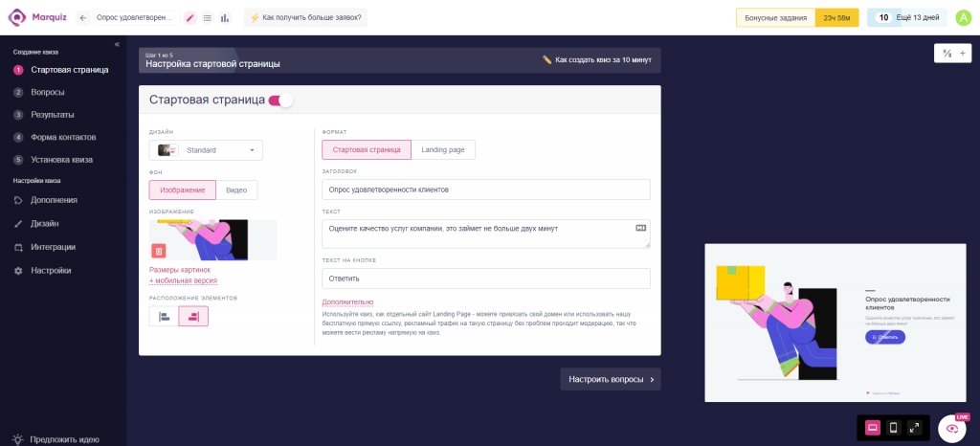The image size is (980, 446).
Task: Click the LIVE eye preview button
Action: (952, 429)
